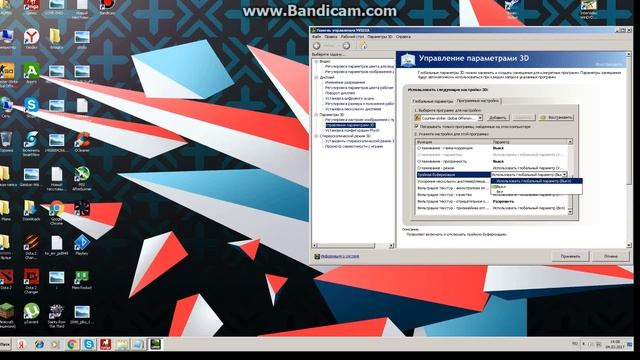Launch Counter-Strike Global Offensive desktop shortcut
640x360 pixels.
pyautogui.click(x=6, y=75)
